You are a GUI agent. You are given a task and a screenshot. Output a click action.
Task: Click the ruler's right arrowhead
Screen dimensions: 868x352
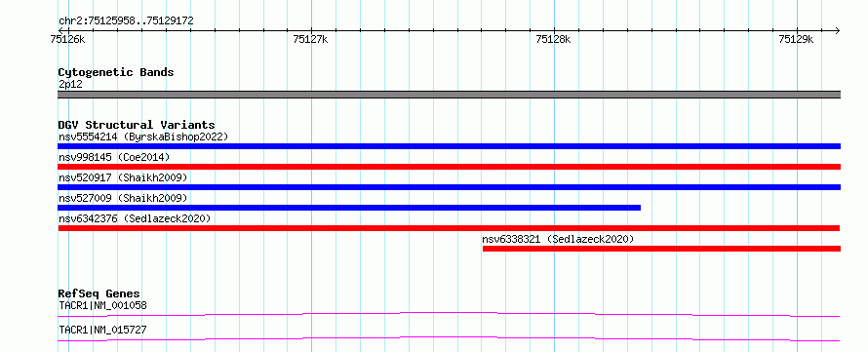point(837,30)
